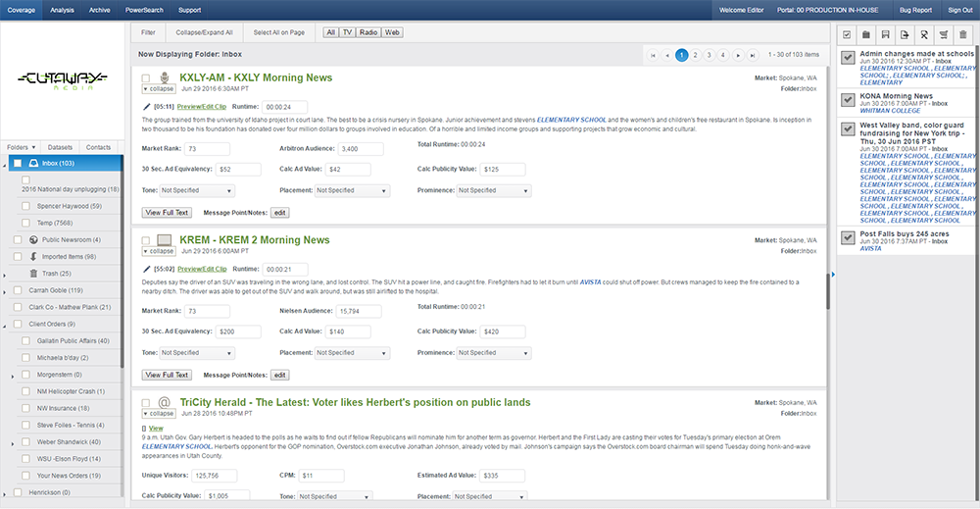Select the 'NM Helicopter Crash (1)' folder
This screenshot has width=980, height=509.
click(71, 391)
